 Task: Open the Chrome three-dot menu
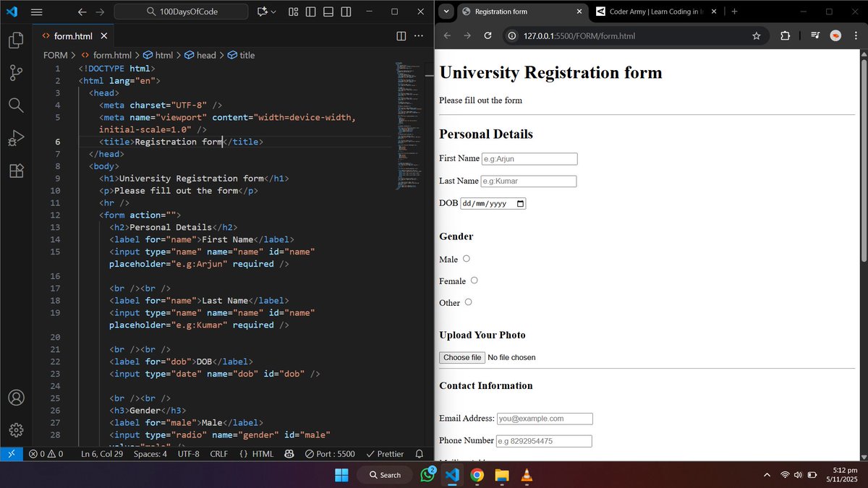click(x=854, y=36)
